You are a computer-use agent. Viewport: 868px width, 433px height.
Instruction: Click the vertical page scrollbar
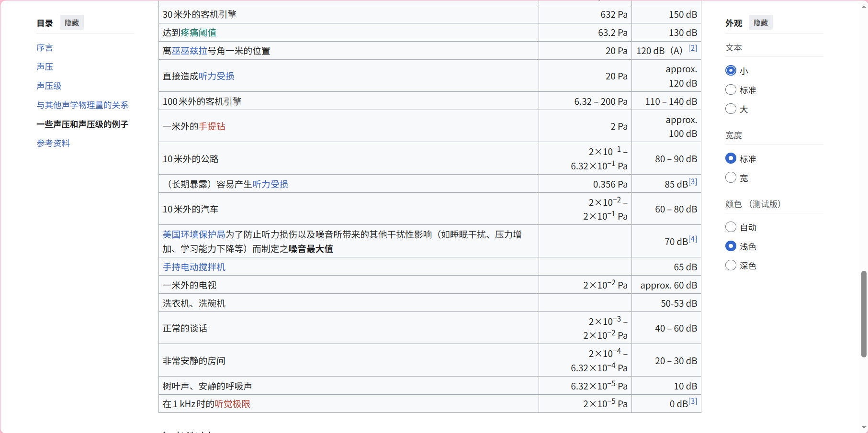[864, 313]
